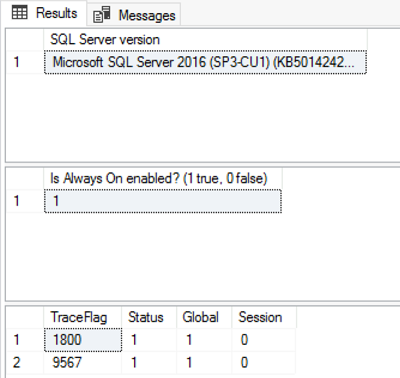The height and width of the screenshot is (378, 400).
Task: Click the Global column header
Action: pyautogui.click(x=204, y=317)
